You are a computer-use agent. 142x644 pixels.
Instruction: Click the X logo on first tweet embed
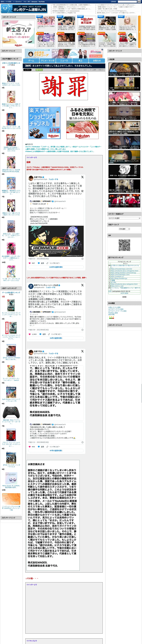click(82, 177)
